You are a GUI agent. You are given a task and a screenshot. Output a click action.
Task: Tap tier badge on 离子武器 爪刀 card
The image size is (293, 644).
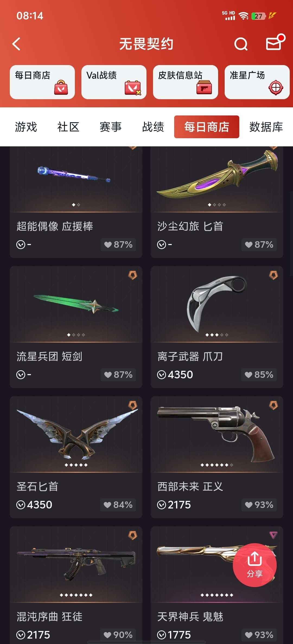273,275
